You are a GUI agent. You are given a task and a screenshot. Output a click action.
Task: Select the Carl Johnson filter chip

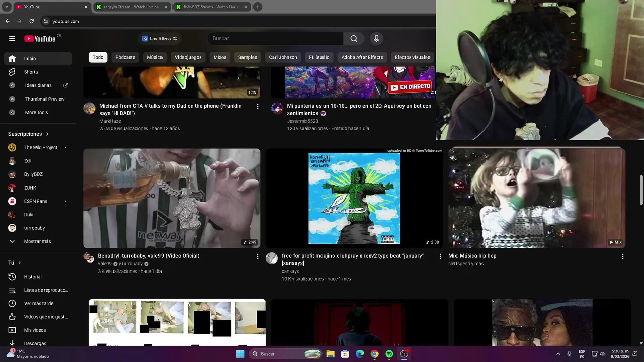pyautogui.click(x=283, y=57)
